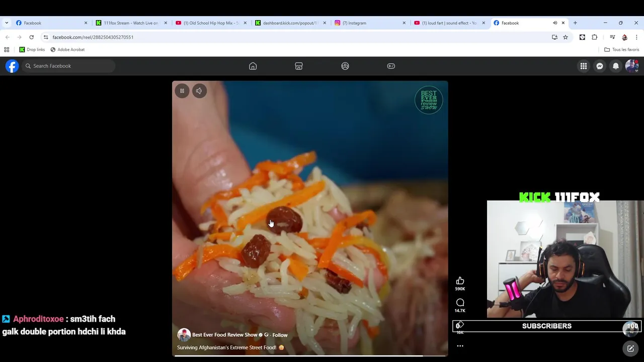Switch to the Old School Hip Hop Mix tab
This screenshot has width=644, height=362.
[211, 23]
